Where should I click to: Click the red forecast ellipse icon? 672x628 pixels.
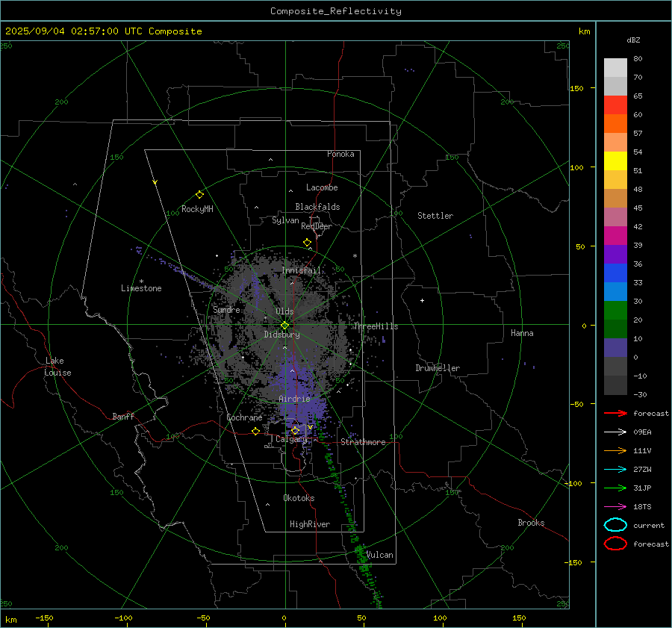point(615,544)
